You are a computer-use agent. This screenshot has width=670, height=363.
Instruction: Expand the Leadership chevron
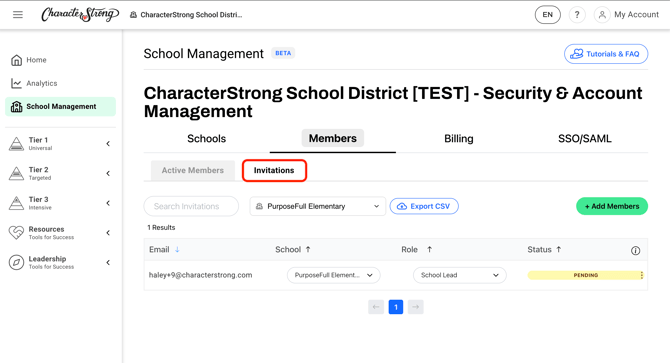tap(108, 262)
